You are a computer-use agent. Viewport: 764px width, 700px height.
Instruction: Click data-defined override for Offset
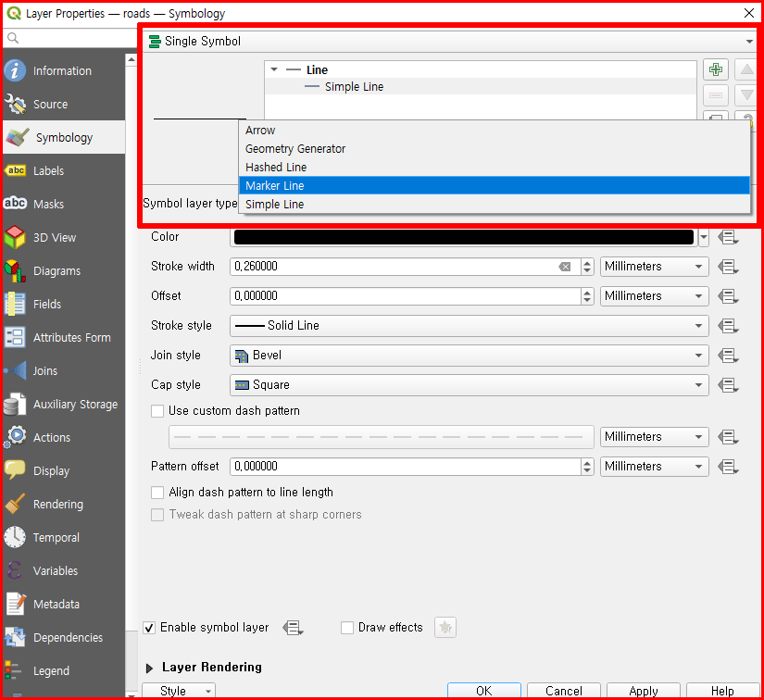(x=728, y=296)
